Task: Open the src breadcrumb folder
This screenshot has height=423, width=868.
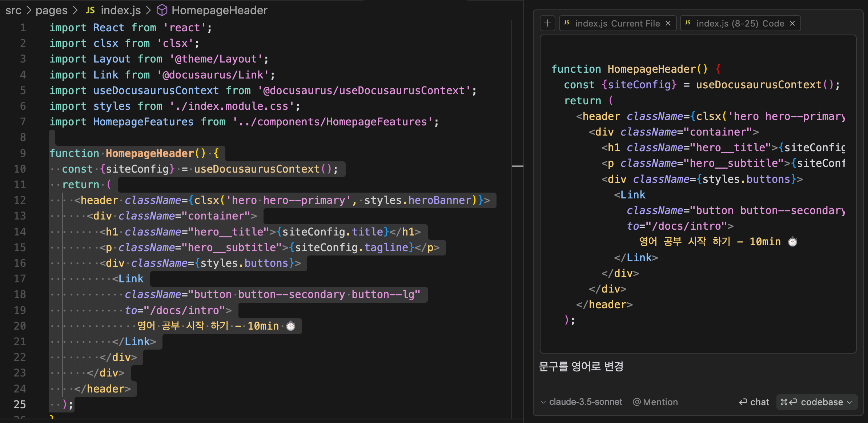Action: 13,10
